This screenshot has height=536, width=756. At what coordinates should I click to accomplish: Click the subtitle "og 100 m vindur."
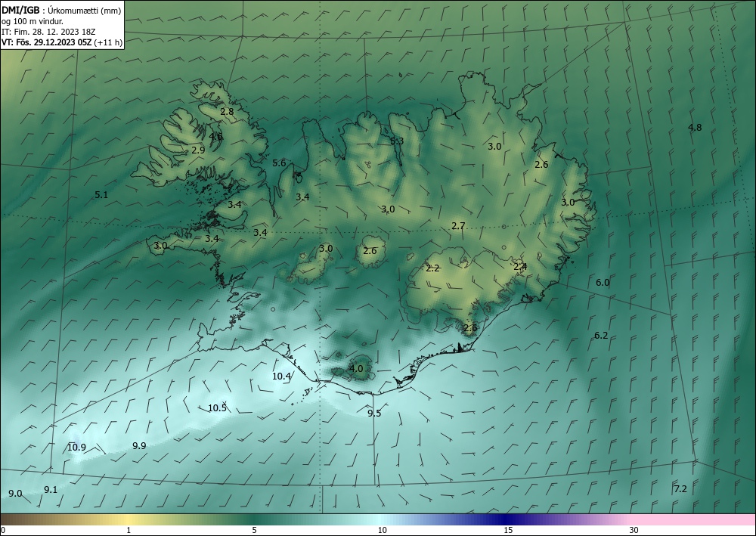[33, 20]
